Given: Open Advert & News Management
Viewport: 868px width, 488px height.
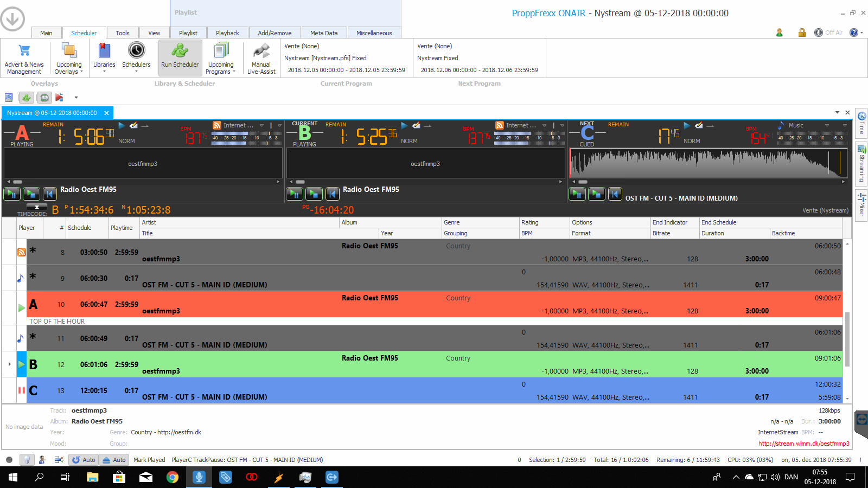Looking at the screenshot, I should coord(24,59).
